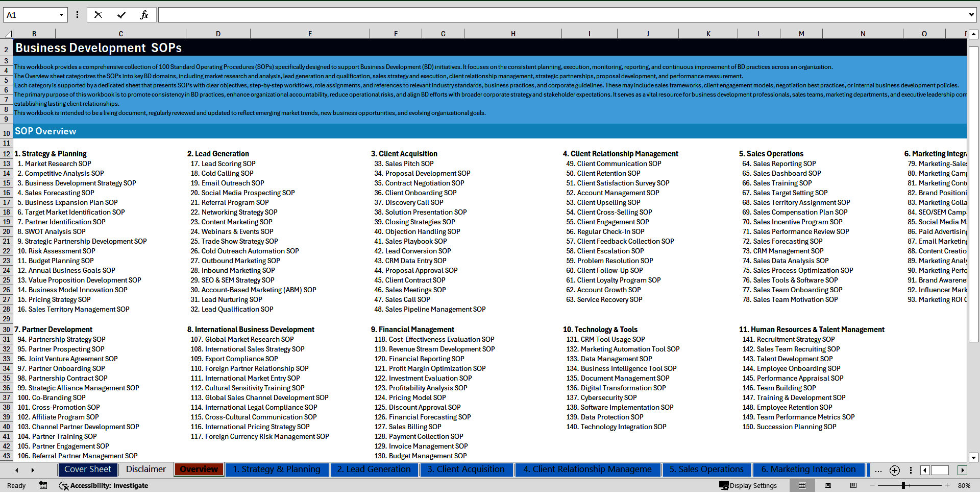Click the Enter checkmark in formula bar
This screenshot has height=493, width=980.
[121, 15]
